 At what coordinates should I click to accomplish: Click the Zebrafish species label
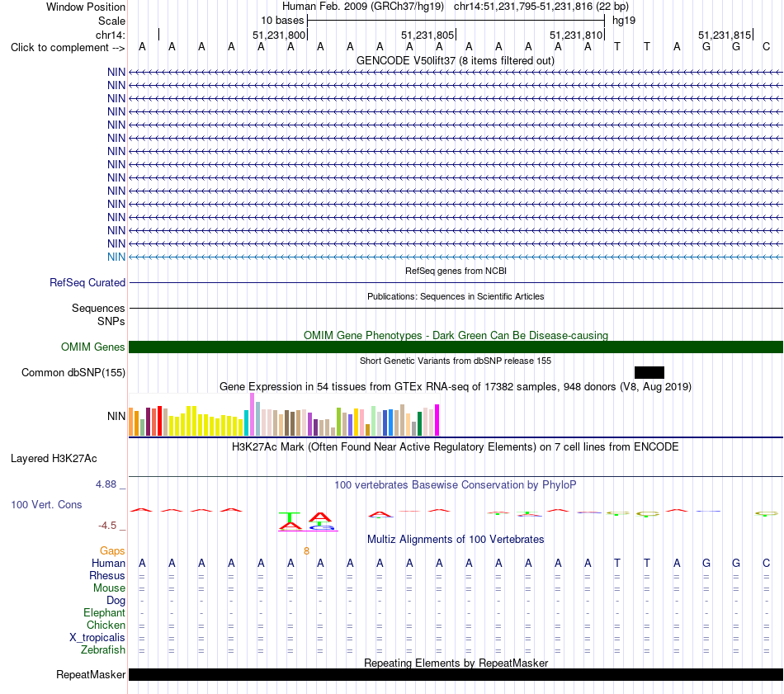[103, 650]
